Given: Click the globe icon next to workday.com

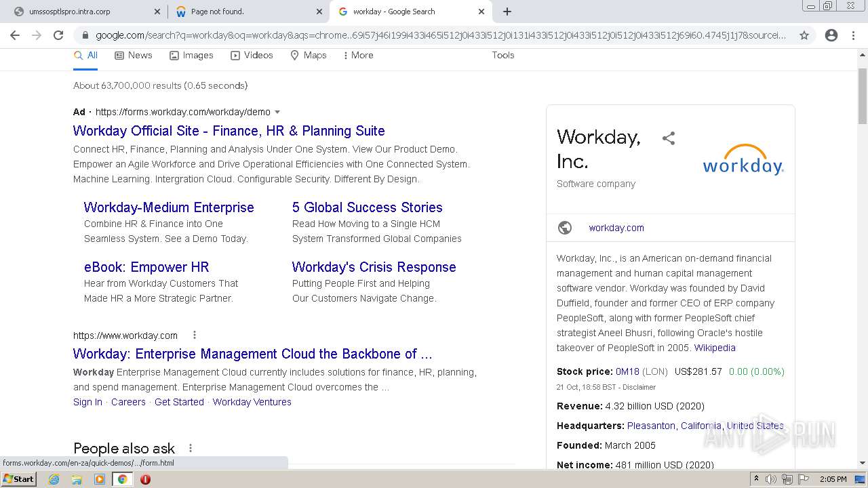Looking at the screenshot, I should (x=565, y=228).
